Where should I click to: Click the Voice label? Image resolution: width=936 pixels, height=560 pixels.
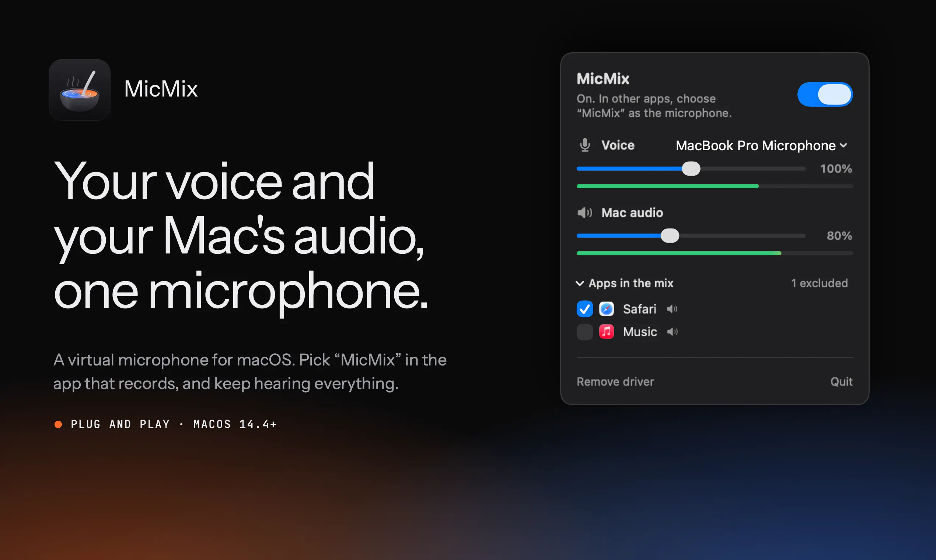coord(618,145)
